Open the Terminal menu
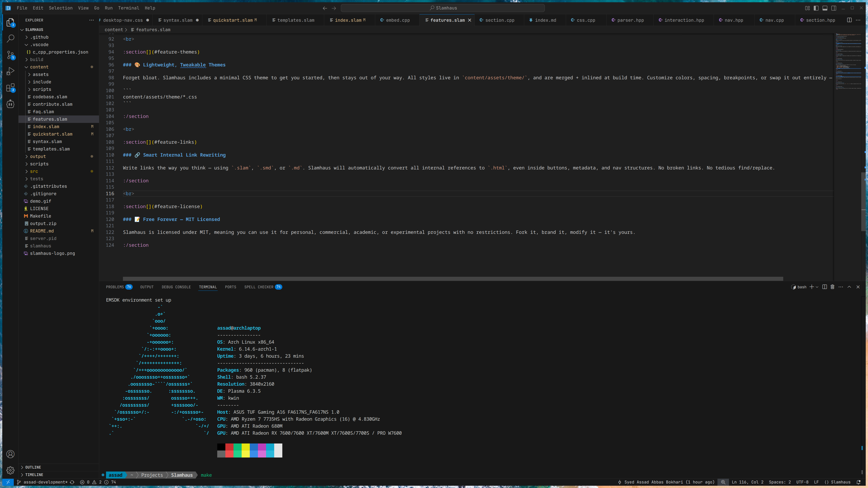Image resolution: width=868 pixels, height=488 pixels. coord(128,8)
